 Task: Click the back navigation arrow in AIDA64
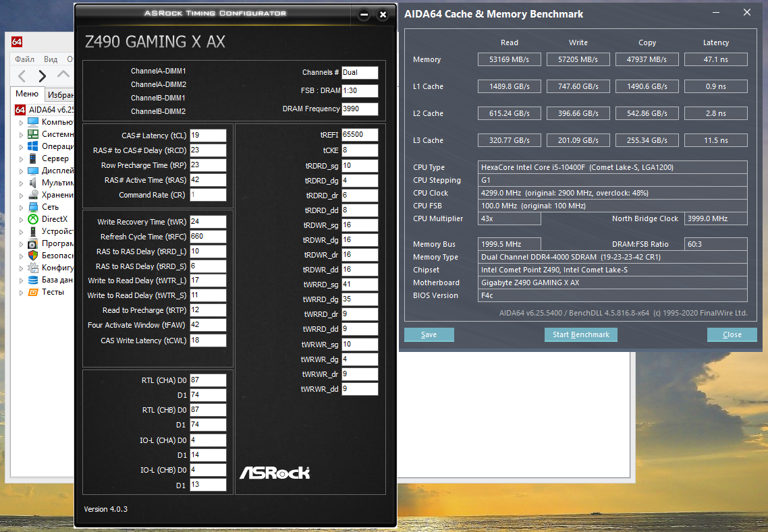tap(22, 76)
